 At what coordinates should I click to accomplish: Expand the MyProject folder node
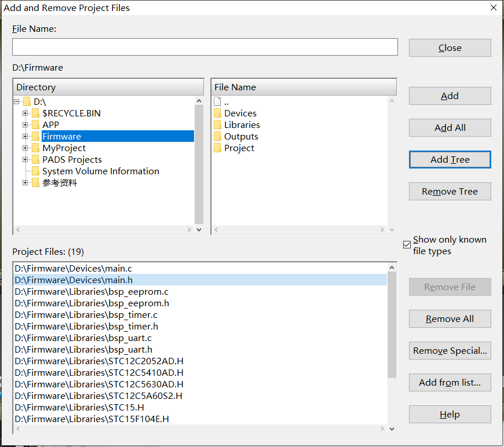(25, 148)
